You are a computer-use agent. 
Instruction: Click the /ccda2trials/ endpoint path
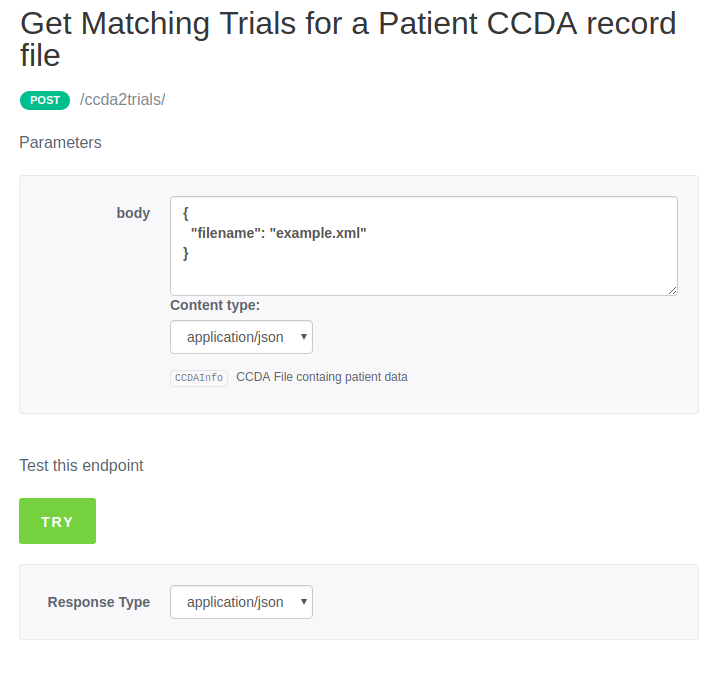(x=122, y=100)
